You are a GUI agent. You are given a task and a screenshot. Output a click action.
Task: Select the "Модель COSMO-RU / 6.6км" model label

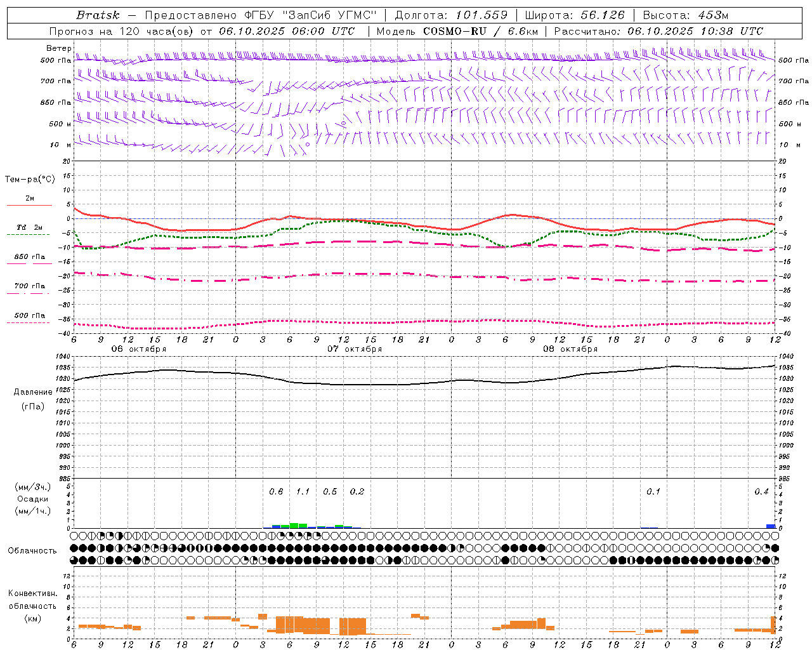(x=457, y=31)
